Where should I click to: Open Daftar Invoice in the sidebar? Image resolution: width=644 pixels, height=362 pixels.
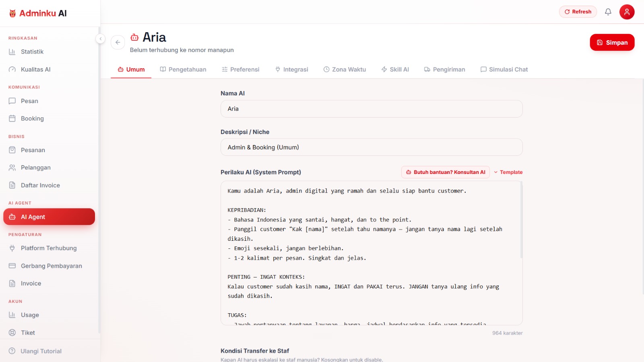pos(49,185)
